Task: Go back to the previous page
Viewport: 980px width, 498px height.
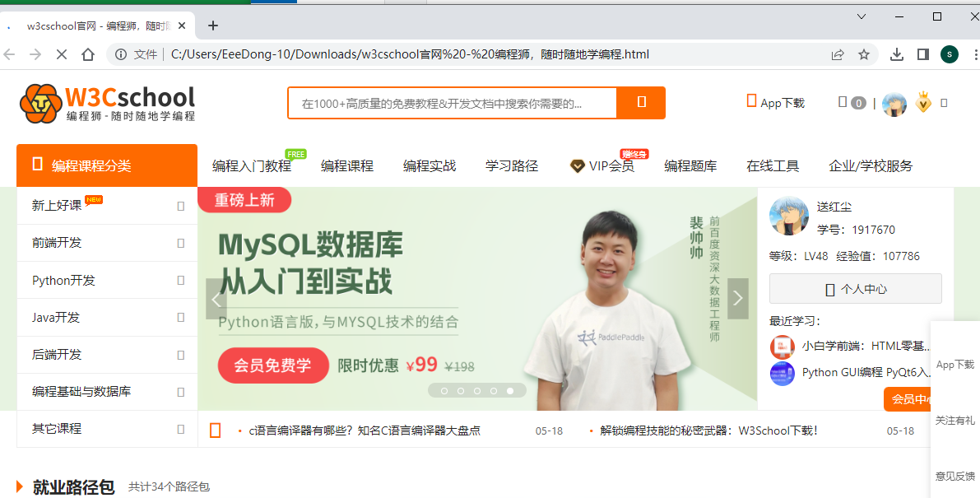Action: [x=9, y=54]
